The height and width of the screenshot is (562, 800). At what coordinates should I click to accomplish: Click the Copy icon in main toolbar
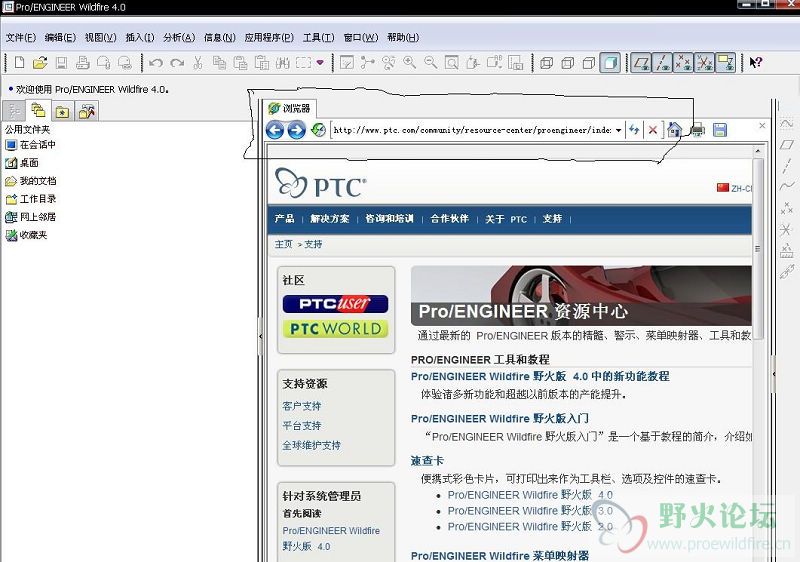point(219,63)
